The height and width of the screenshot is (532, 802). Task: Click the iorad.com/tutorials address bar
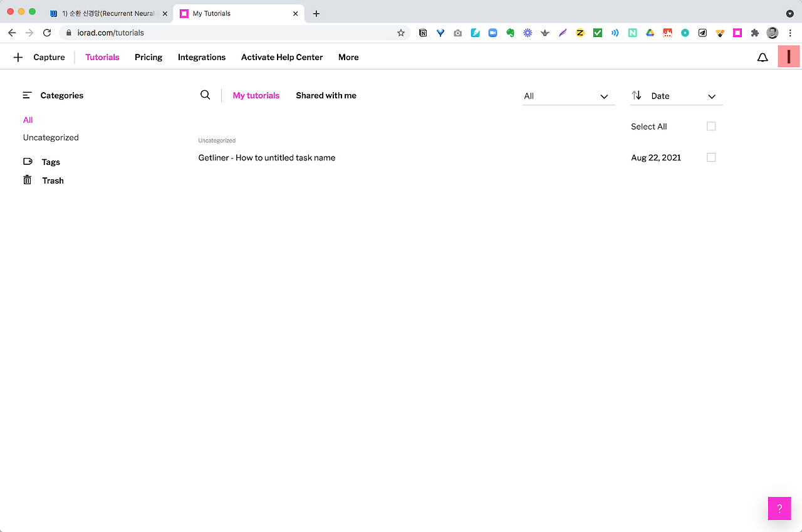[235, 33]
